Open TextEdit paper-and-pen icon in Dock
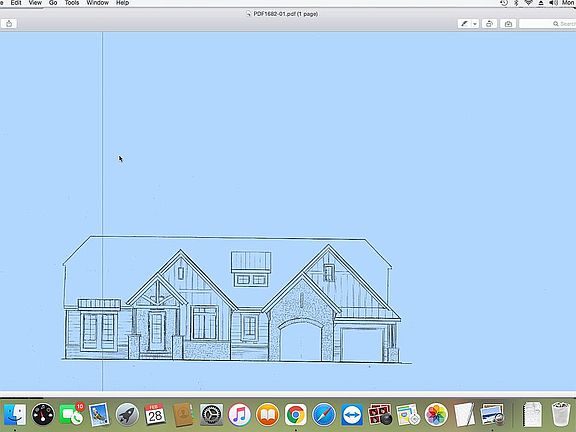This screenshot has width=576, height=432. click(464, 414)
